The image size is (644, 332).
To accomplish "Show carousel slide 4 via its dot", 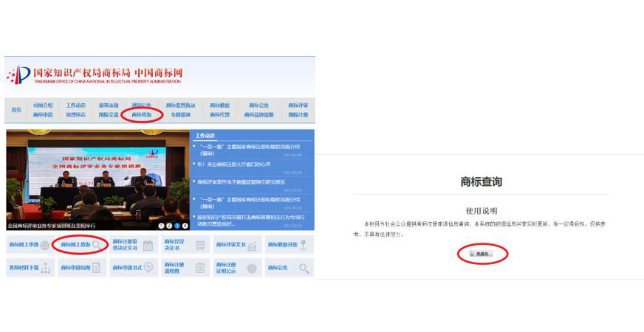I will click(185, 226).
